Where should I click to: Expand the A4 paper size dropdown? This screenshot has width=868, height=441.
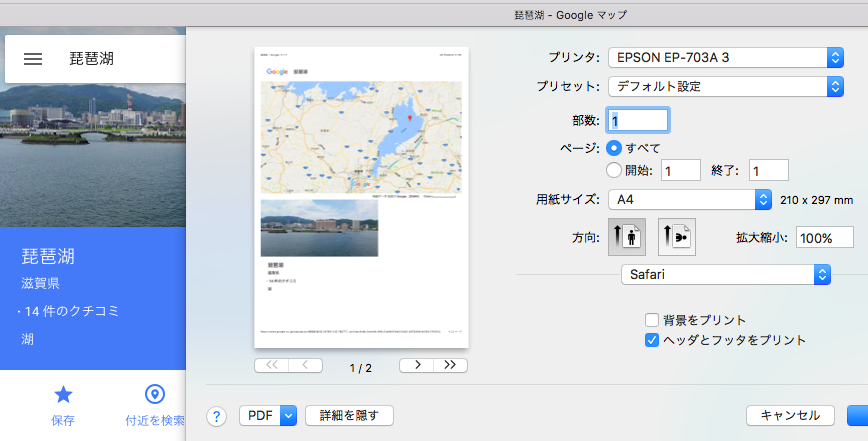(x=690, y=199)
